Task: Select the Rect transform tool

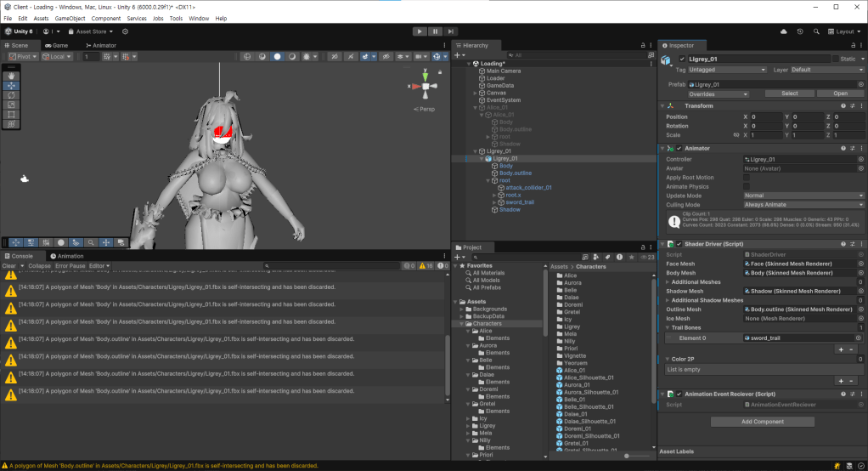Action: (x=12, y=114)
